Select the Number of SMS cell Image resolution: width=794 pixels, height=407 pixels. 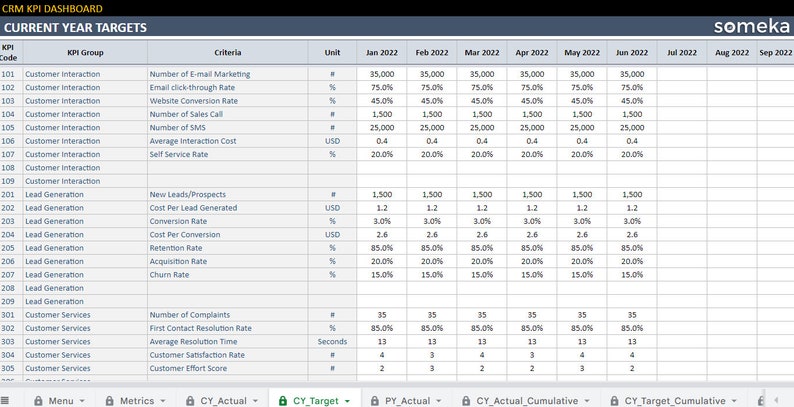(x=227, y=128)
